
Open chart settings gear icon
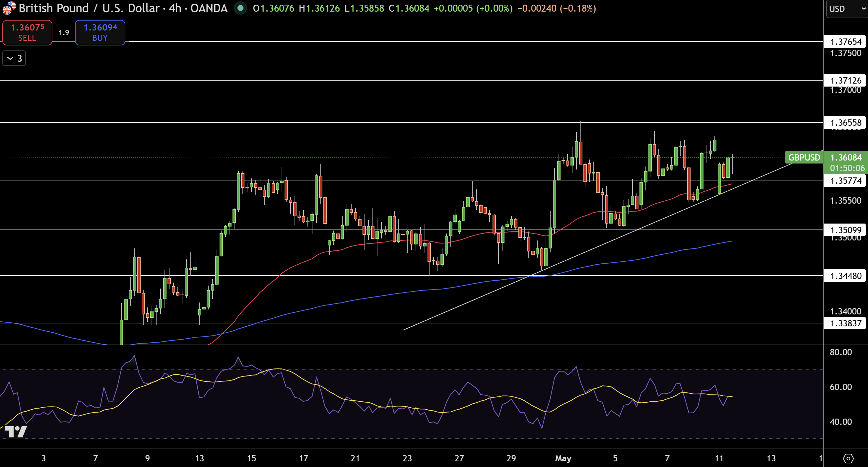[x=848, y=458]
